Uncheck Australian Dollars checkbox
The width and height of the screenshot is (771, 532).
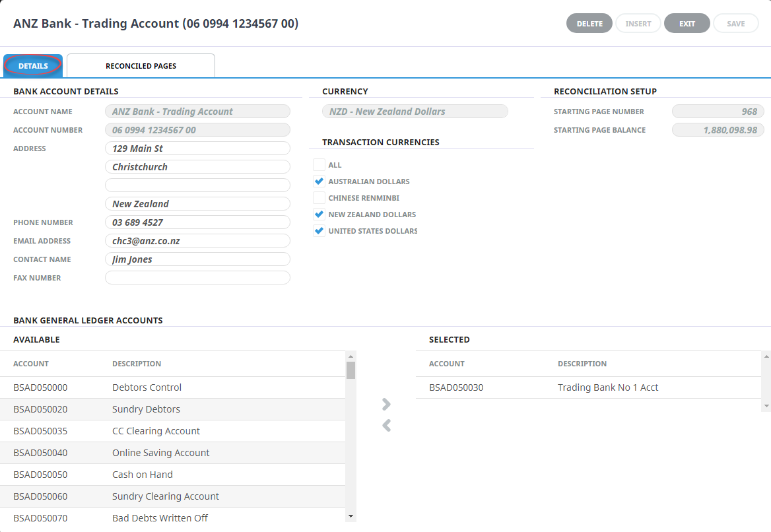[x=319, y=182]
